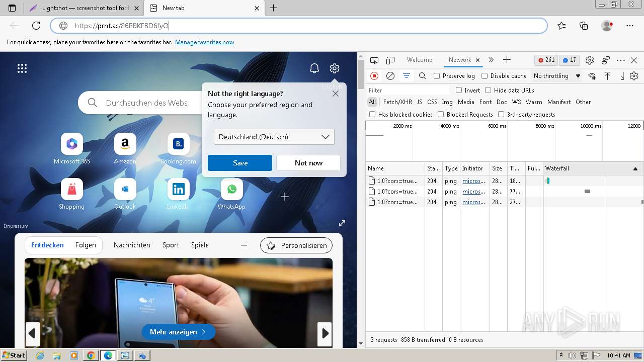Click the Import HAR upload arrow icon

(608, 76)
